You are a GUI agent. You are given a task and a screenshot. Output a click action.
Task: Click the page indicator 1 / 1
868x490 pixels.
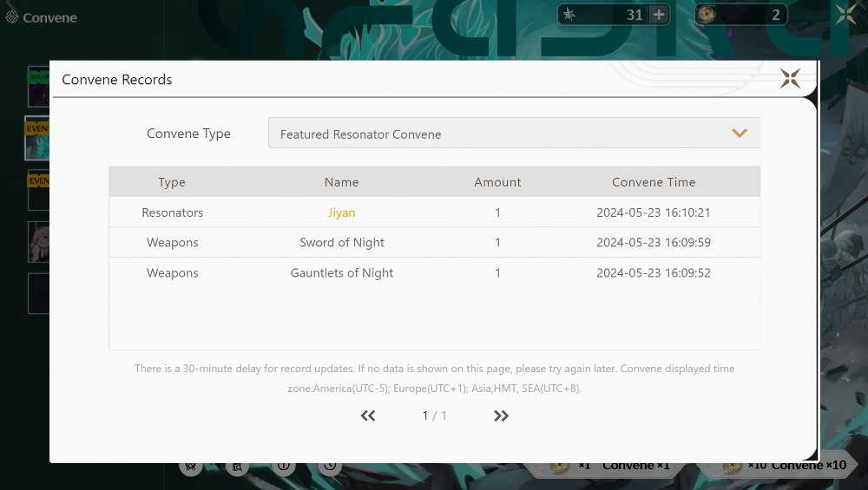click(435, 415)
